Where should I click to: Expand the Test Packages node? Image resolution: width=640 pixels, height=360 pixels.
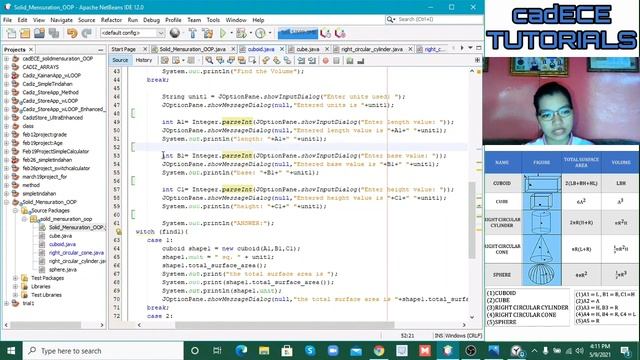point(16,278)
